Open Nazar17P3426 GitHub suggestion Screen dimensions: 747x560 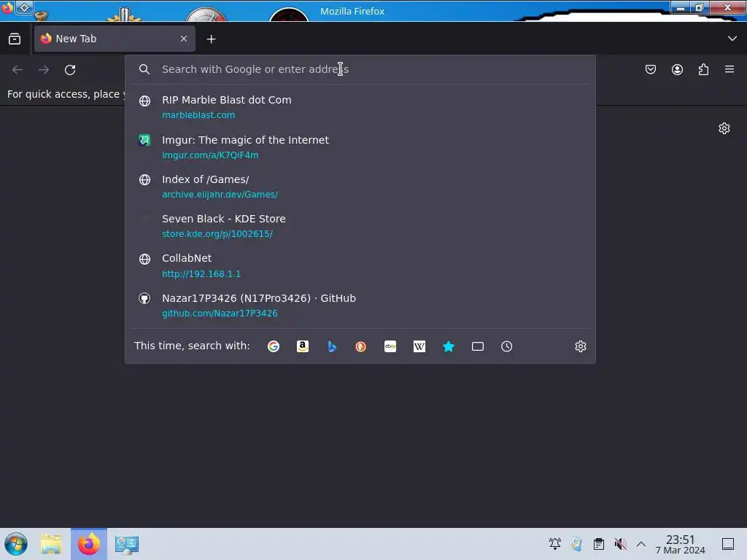360,306
